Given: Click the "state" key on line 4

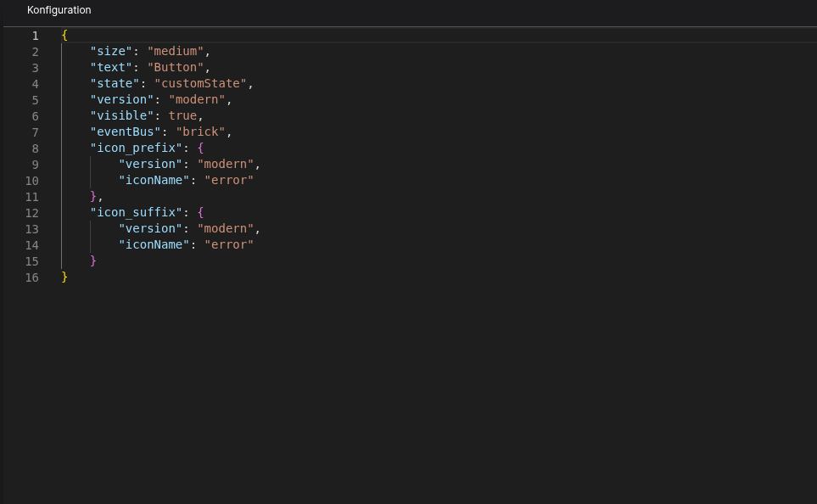Looking at the screenshot, I should pos(115,84).
